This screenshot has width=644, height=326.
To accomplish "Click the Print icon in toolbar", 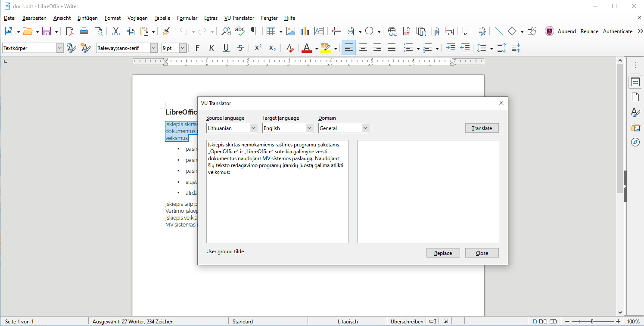I will [84, 31].
